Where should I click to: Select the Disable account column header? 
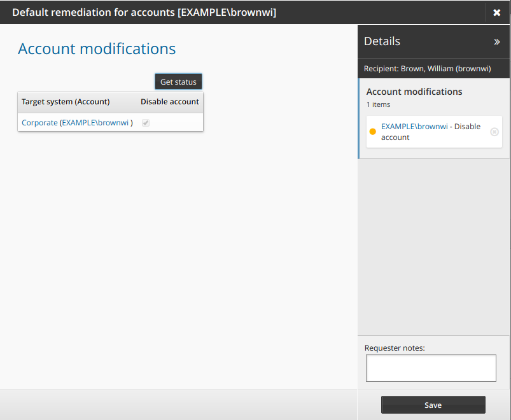point(169,101)
